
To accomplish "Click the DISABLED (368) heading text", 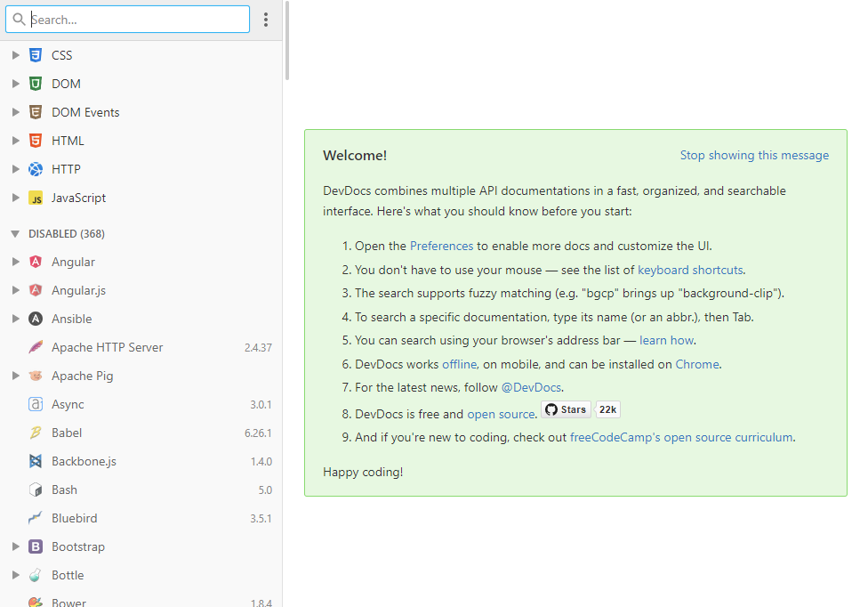I will pos(67,234).
